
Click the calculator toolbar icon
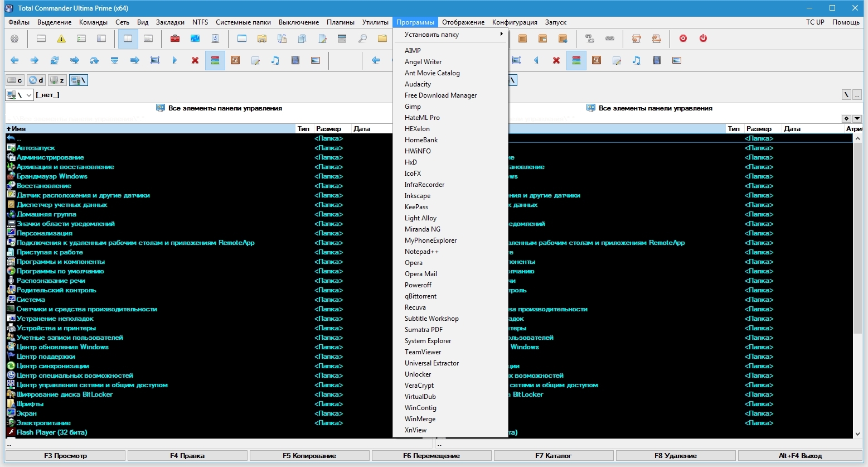(x=342, y=38)
